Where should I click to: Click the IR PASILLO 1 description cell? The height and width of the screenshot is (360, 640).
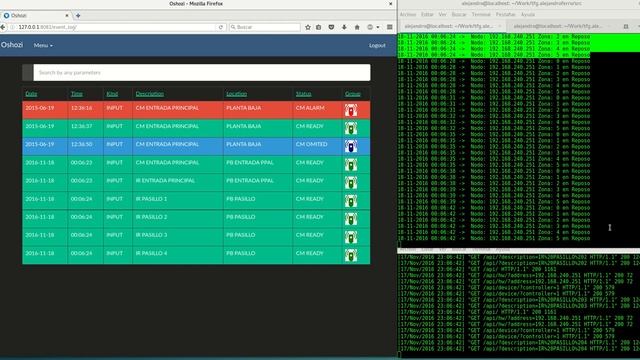[x=178, y=201]
